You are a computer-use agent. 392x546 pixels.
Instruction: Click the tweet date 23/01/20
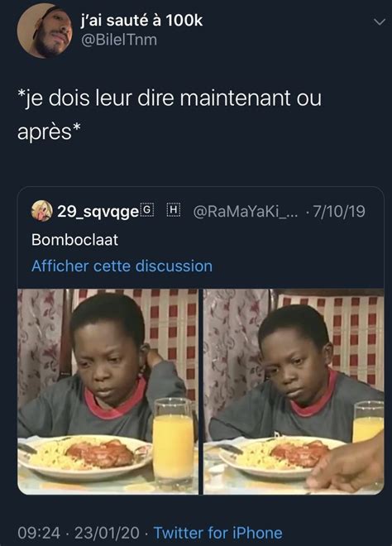tap(107, 533)
